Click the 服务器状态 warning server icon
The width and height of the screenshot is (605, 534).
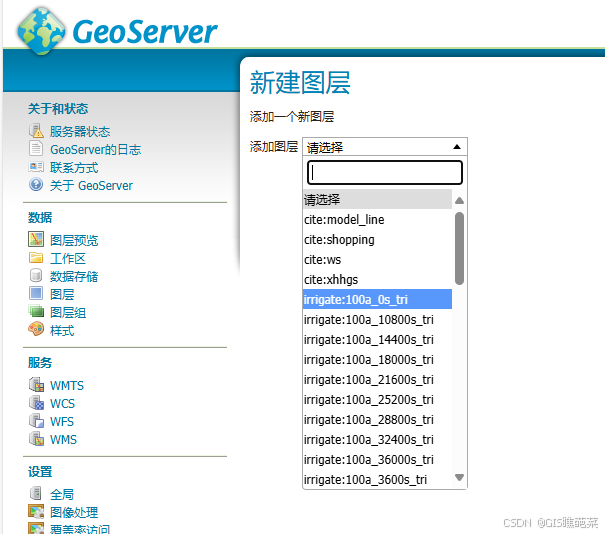(36, 131)
